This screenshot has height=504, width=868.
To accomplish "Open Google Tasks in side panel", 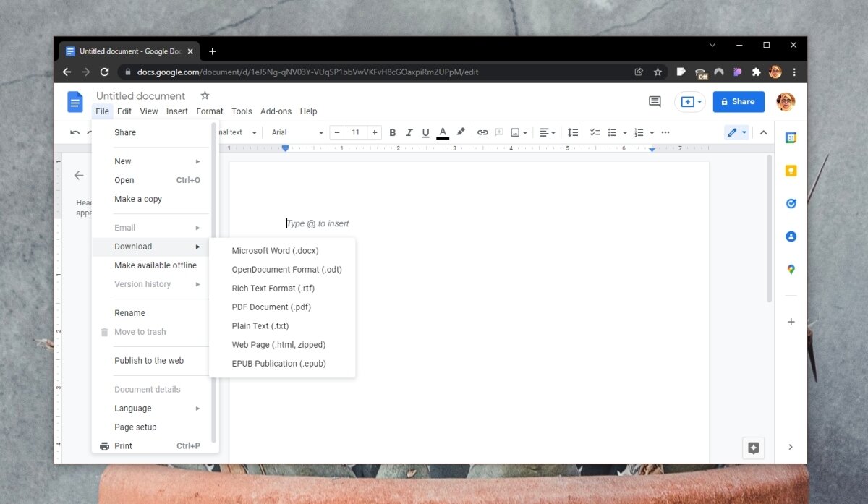I will 791,203.
